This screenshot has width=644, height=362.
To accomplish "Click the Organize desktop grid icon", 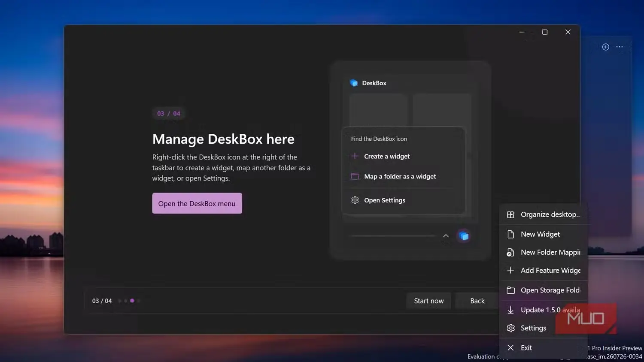I will click(510, 214).
